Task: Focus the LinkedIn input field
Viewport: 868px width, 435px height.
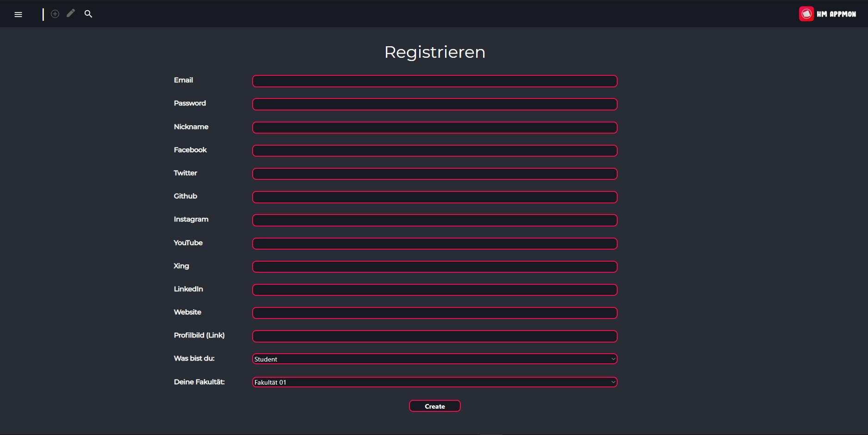Action: [435, 290]
